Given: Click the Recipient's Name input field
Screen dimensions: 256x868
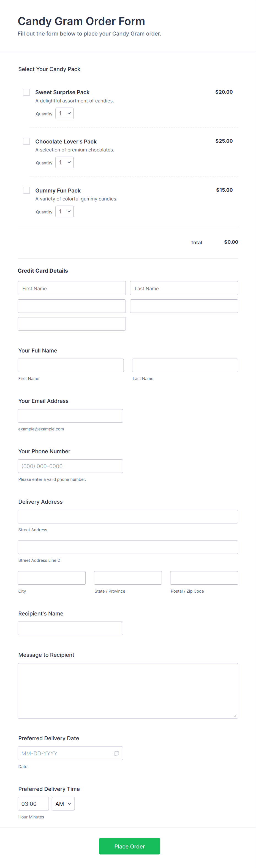Looking at the screenshot, I should (70, 628).
